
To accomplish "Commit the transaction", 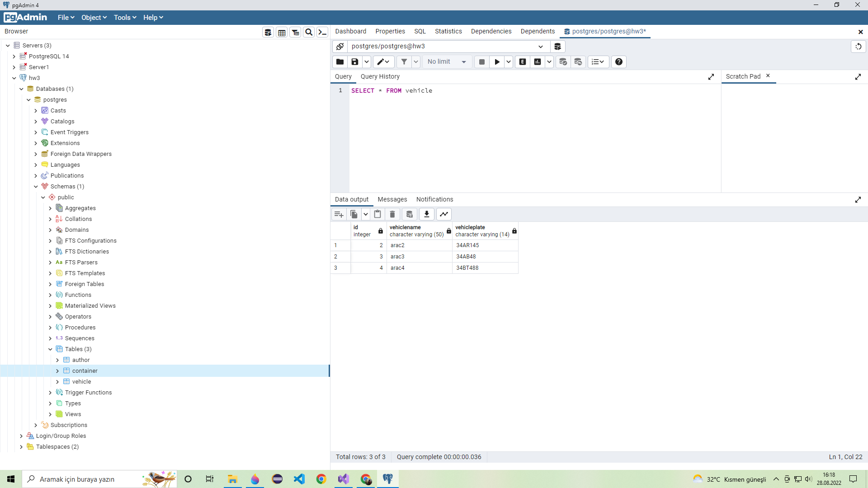I will tap(563, 61).
